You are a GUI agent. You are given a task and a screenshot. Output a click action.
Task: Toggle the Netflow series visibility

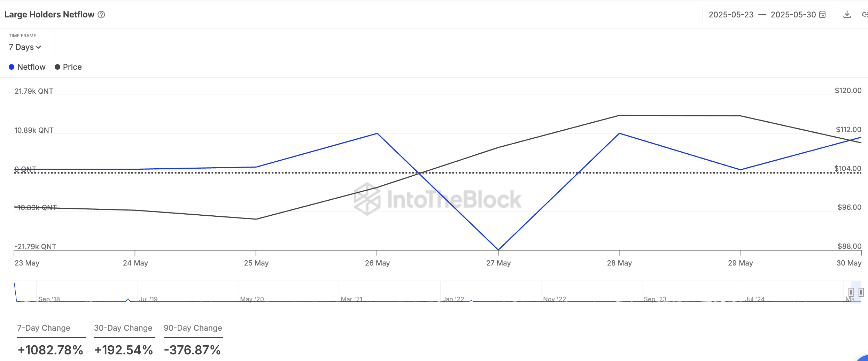[x=31, y=67]
